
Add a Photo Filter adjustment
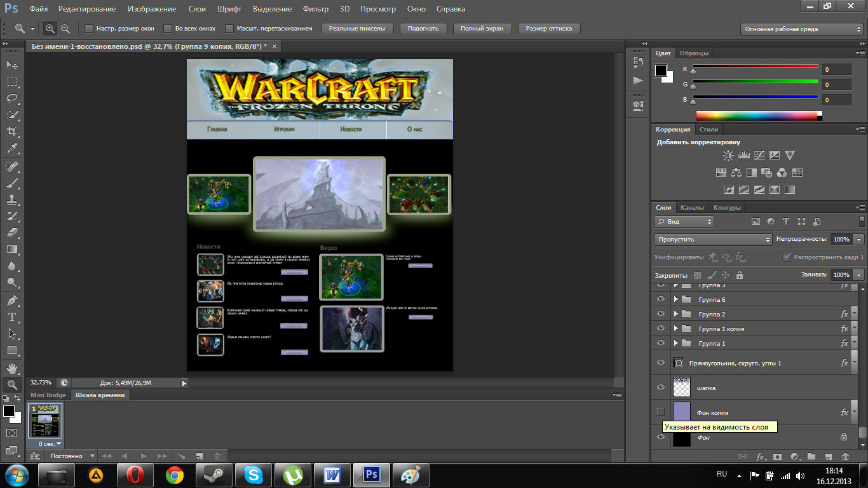pyautogui.click(x=767, y=172)
